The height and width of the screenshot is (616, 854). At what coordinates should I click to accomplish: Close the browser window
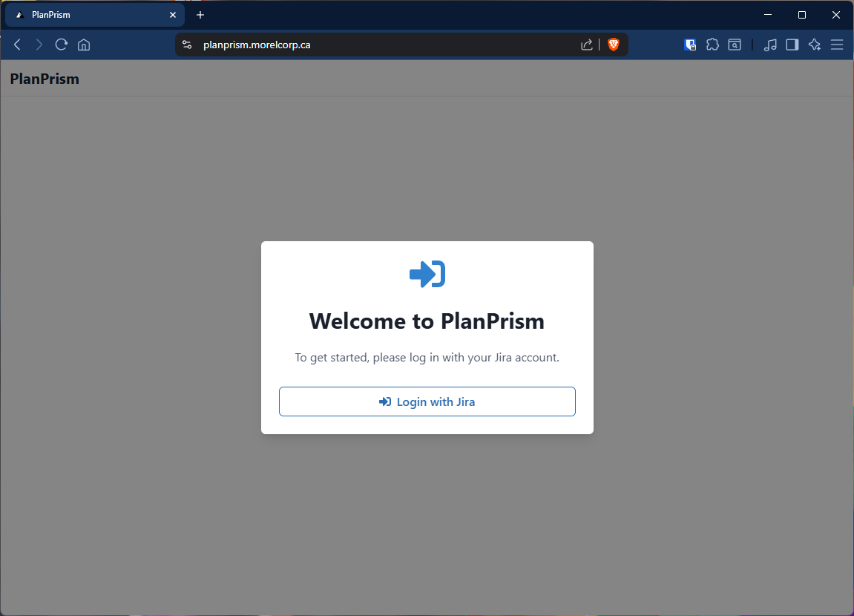tap(836, 15)
